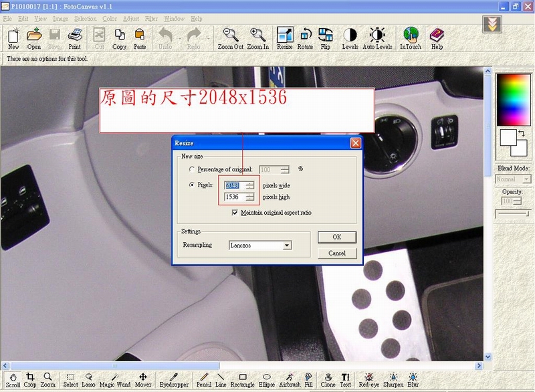Click the pixels wide spinner arrows
Screen dimensions: 535x392
[249, 185]
